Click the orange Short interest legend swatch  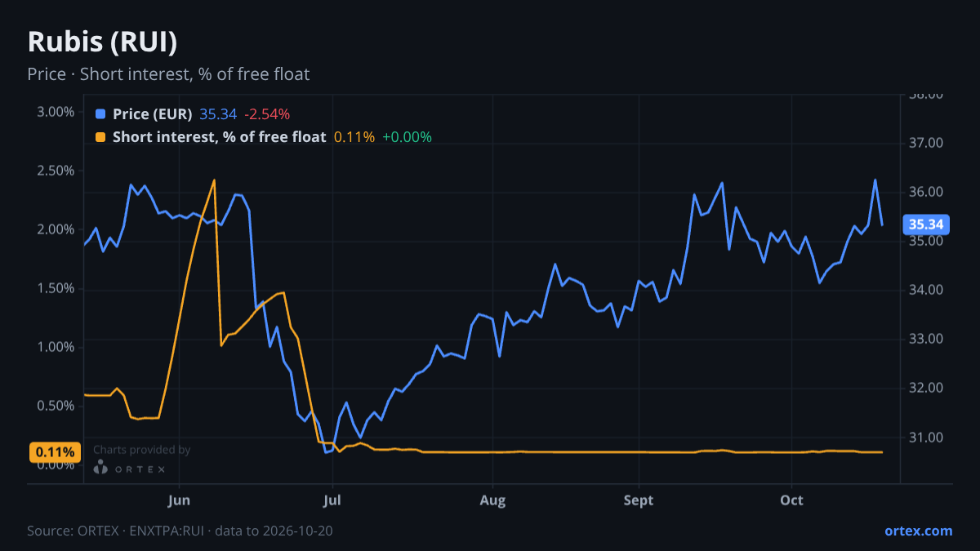tap(100, 137)
